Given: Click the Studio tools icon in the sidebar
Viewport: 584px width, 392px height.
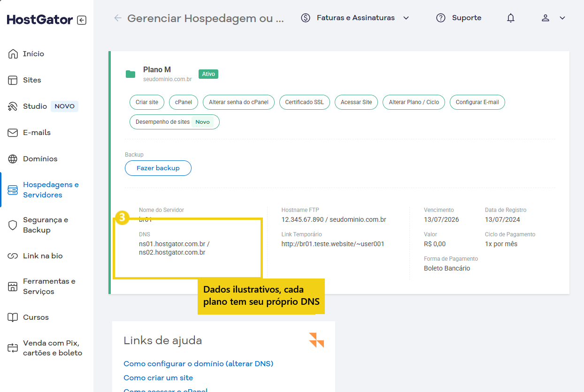Looking at the screenshot, I should [13, 106].
